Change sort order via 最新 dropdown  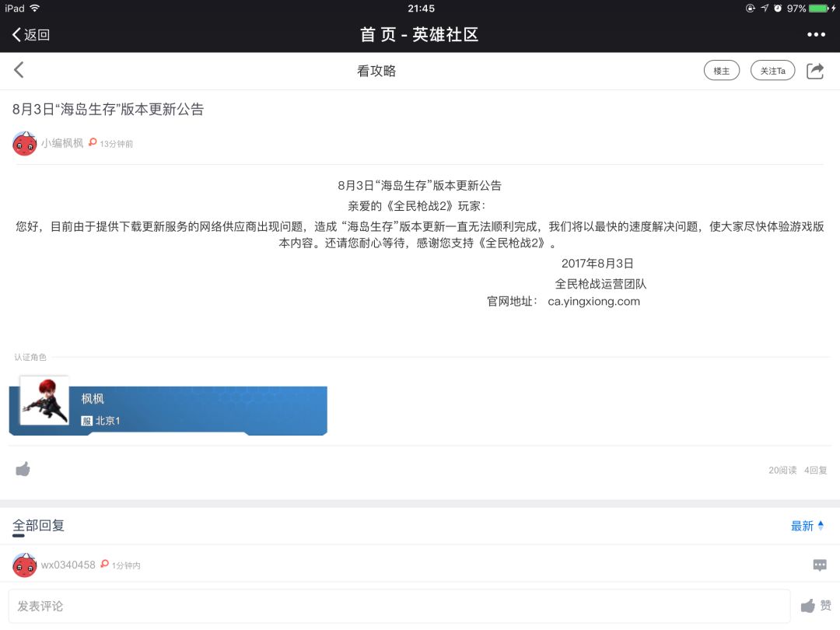(x=807, y=526)
